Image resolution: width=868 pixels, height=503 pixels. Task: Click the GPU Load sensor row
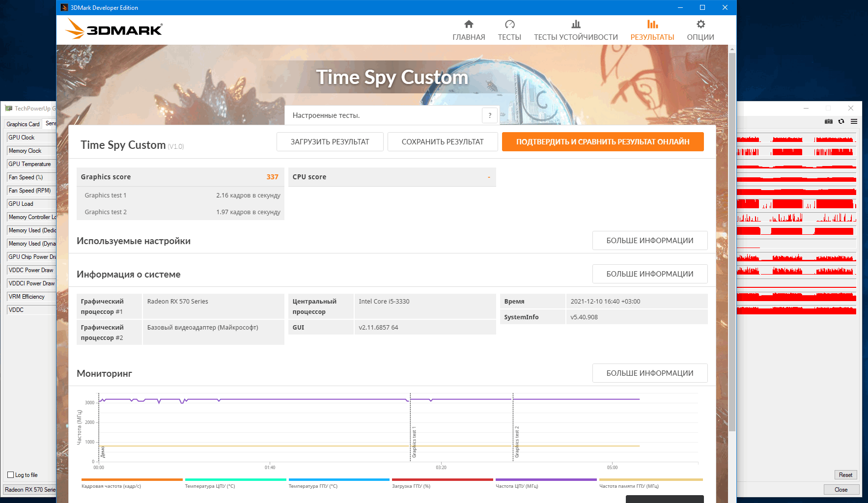click(31, 204)
